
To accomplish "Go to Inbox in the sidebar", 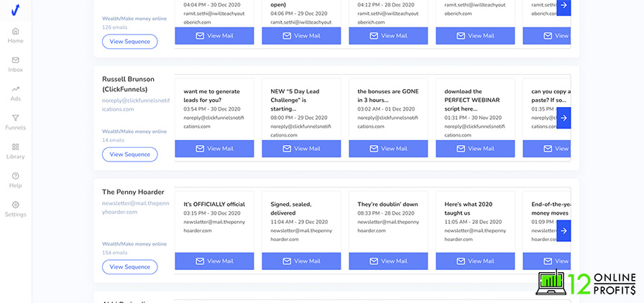I will click(15, 65).
